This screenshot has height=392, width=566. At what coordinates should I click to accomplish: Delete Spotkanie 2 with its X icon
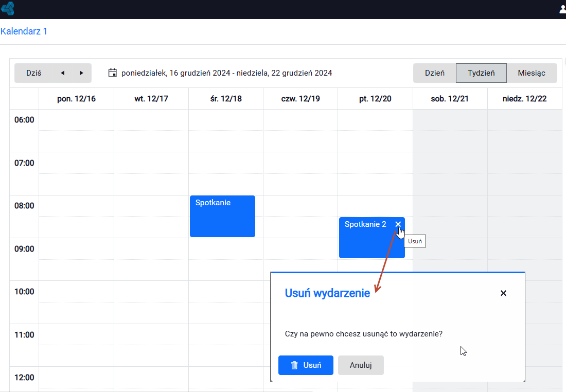click(x=398, y=224)
